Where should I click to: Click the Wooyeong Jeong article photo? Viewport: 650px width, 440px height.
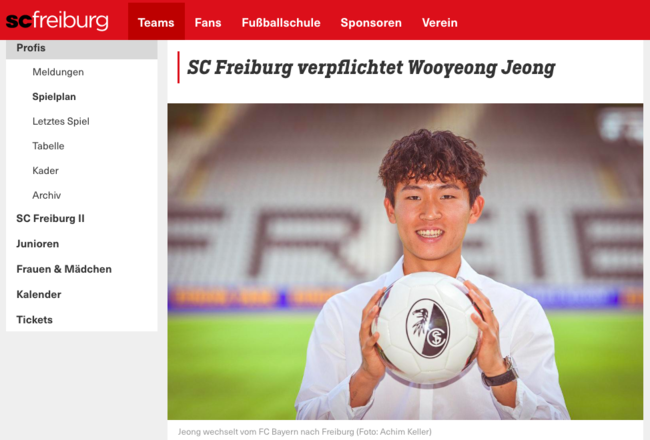405,262
